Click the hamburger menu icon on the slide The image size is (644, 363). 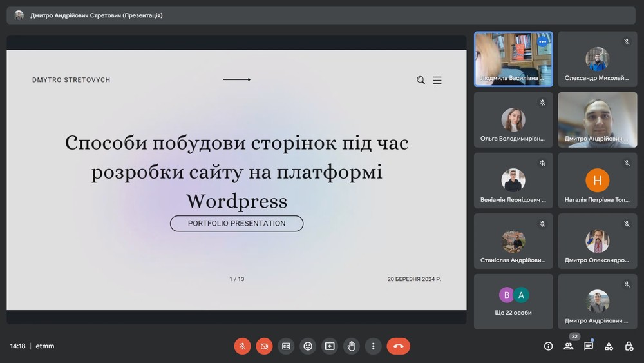coord(437,80)
